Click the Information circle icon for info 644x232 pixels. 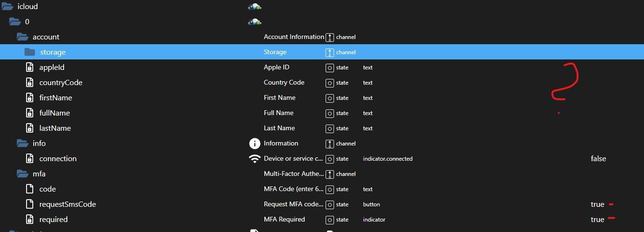click(255, 143)
